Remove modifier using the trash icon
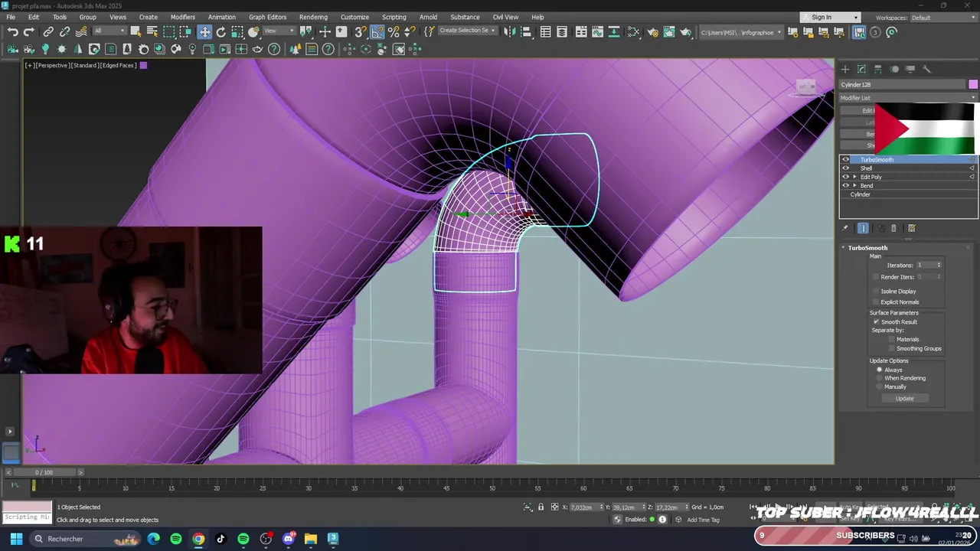980x551 pixels. [893, 228]
